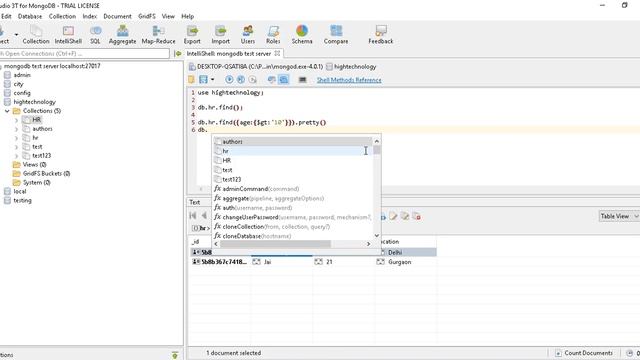This screenshot has height=360, width=640.
Task: Click the edit document pencil icon
Action: click(393, 216)
